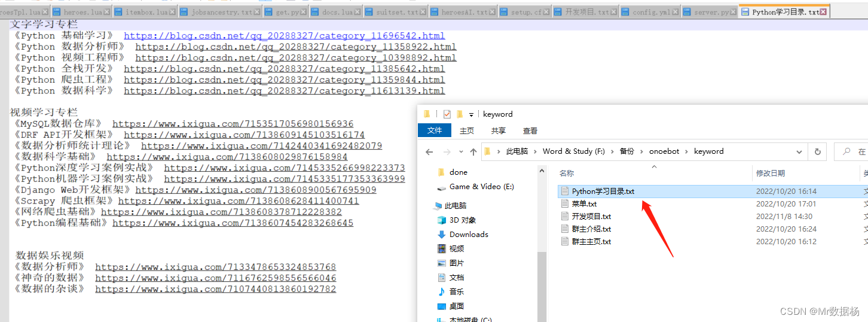Select the file 开发项目.txt in Explorer list
This screenshot has width=868, height=322.
(x=591, y=217)
